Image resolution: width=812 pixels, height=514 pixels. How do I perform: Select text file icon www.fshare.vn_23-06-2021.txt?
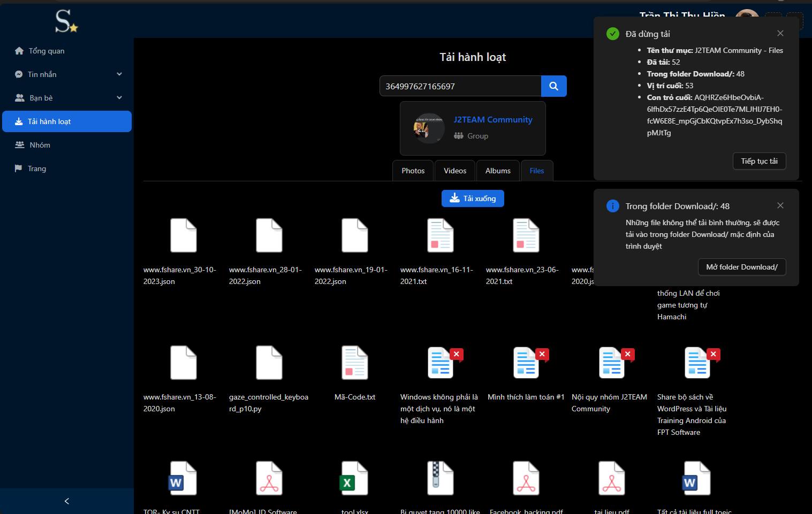526,235
